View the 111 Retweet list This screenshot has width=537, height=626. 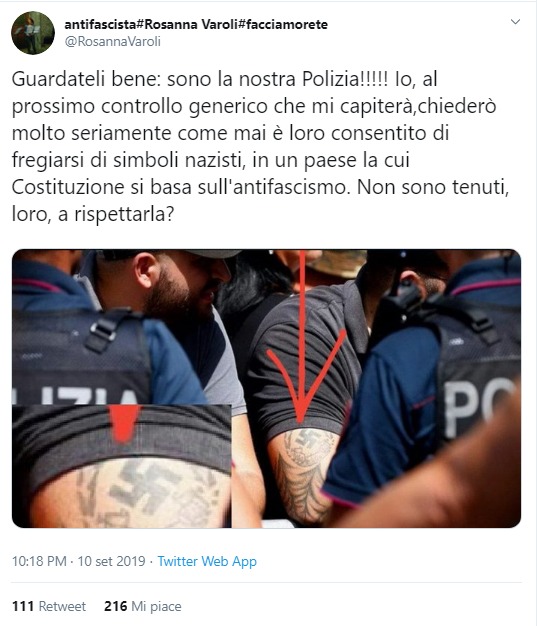[49, 606]
